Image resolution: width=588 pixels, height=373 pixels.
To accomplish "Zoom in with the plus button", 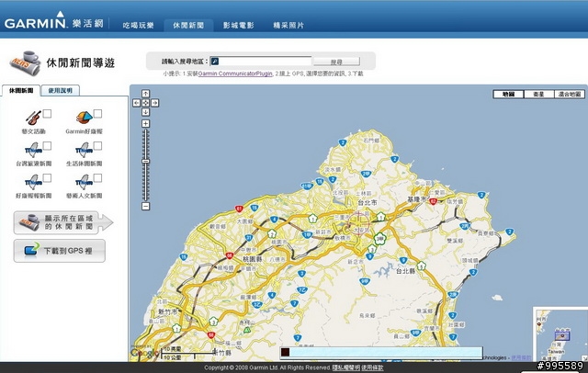I will (x=145, y=123).
